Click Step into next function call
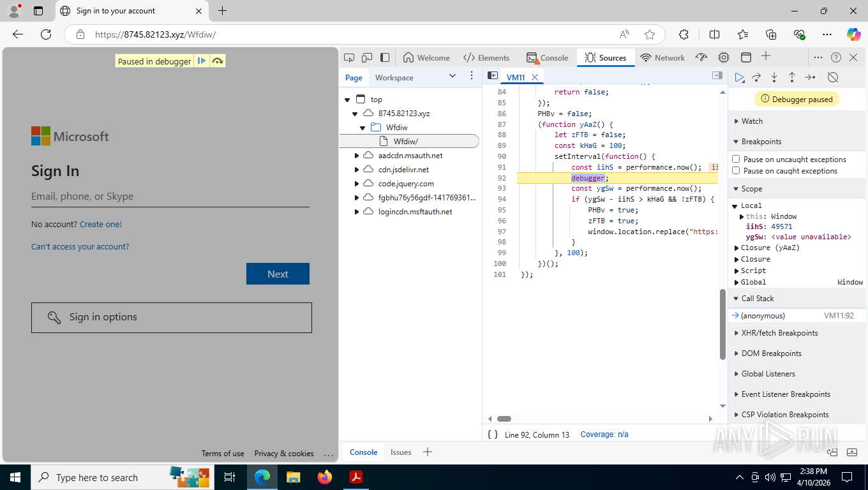868x490 pixels. (774, 77)
